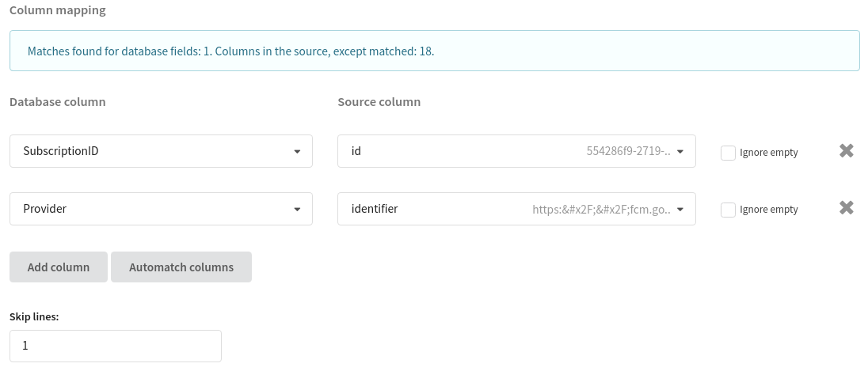Click the Ignore empty label on Provider row
Image resolution: width=868 pixels, height=371 pixels.
tap(768, 210)
